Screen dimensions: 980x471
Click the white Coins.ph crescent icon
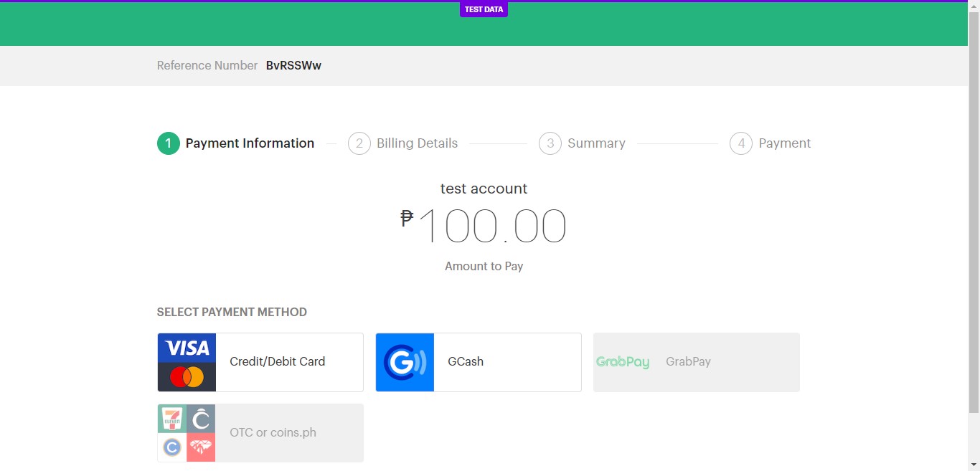(x=202, y=418)
